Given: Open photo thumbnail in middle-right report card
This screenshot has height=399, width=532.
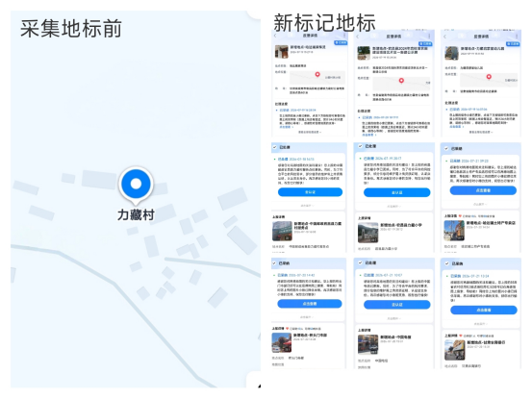Looking at the screenshot, I should coord(454,231).
